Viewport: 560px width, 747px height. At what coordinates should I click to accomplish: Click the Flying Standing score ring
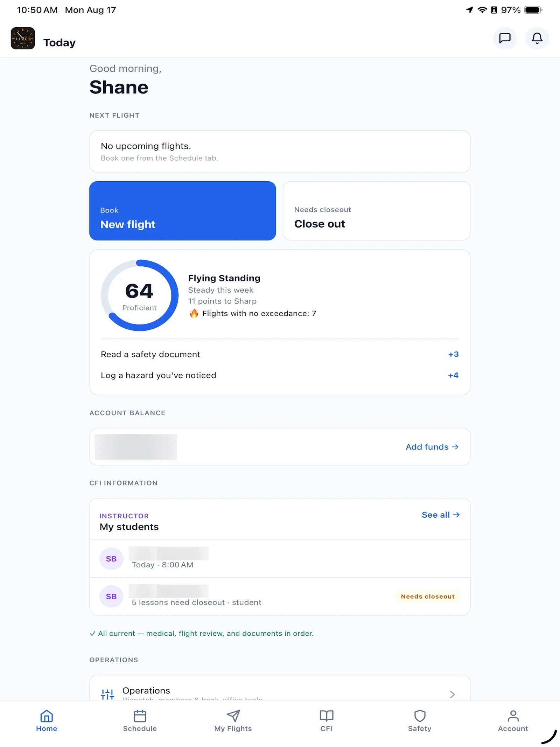pos(139,295)
